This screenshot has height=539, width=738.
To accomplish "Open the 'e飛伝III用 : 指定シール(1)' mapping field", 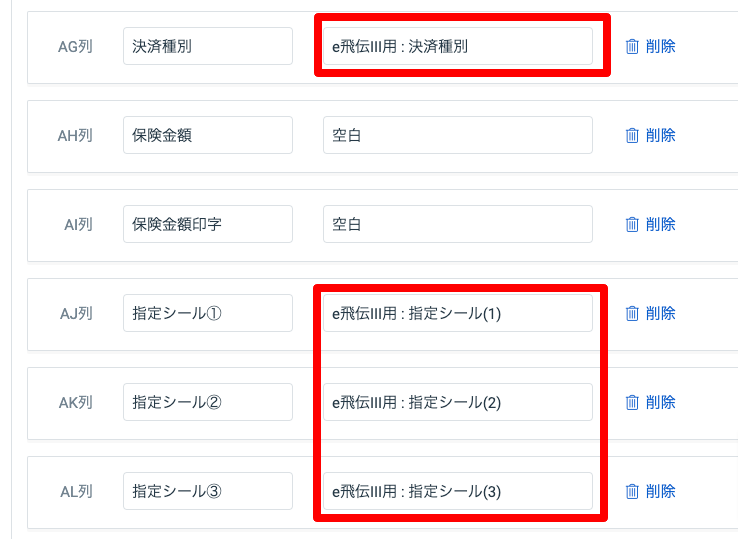I will click(457, 313).
